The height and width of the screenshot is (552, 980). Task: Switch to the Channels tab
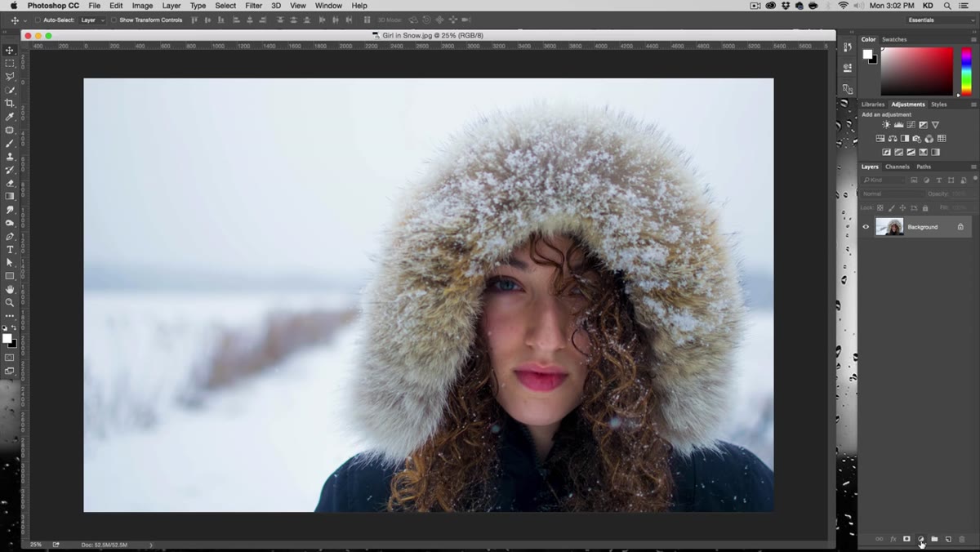point(898,167)
